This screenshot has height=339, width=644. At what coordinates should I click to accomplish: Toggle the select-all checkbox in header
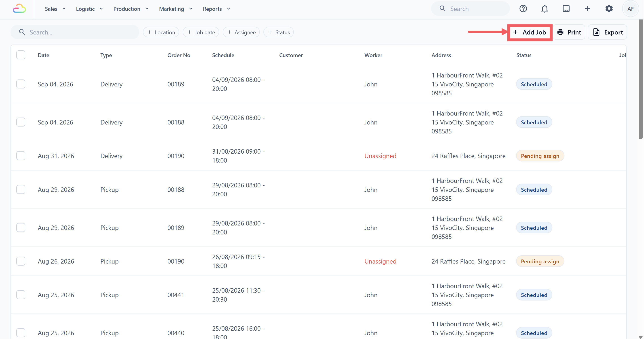[21, 55]
